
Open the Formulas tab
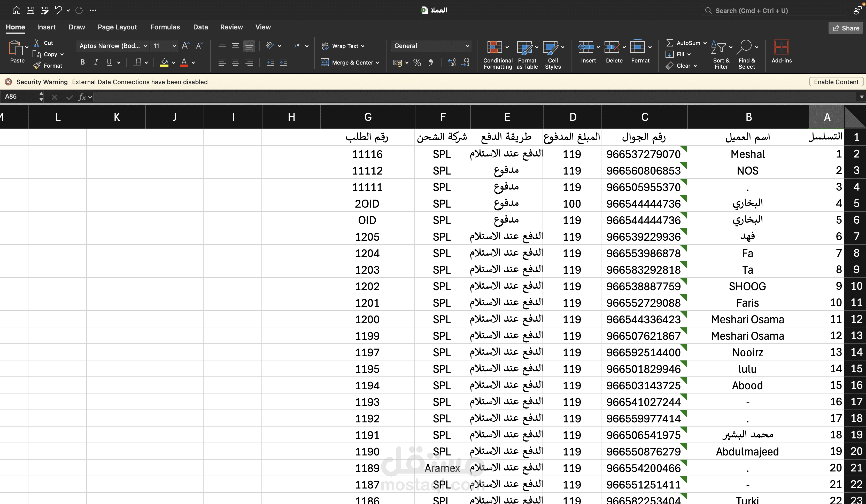click(165, 27)
